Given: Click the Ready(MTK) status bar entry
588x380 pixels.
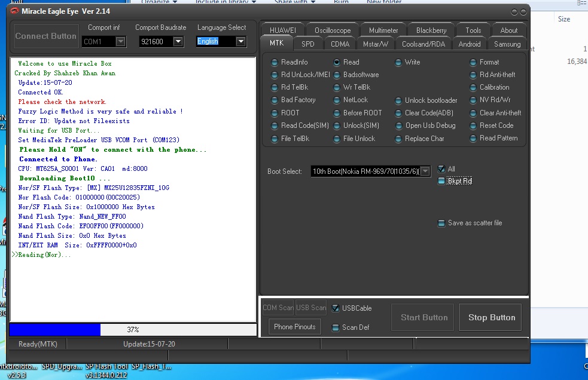Looking at the screenshot, I should click(x=38, y=344).
